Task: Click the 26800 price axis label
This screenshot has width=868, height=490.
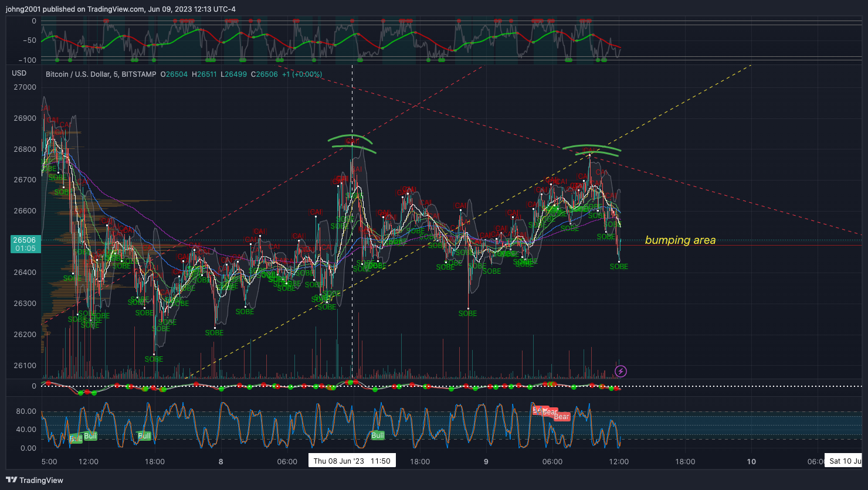Action: [x=24, y=149]
